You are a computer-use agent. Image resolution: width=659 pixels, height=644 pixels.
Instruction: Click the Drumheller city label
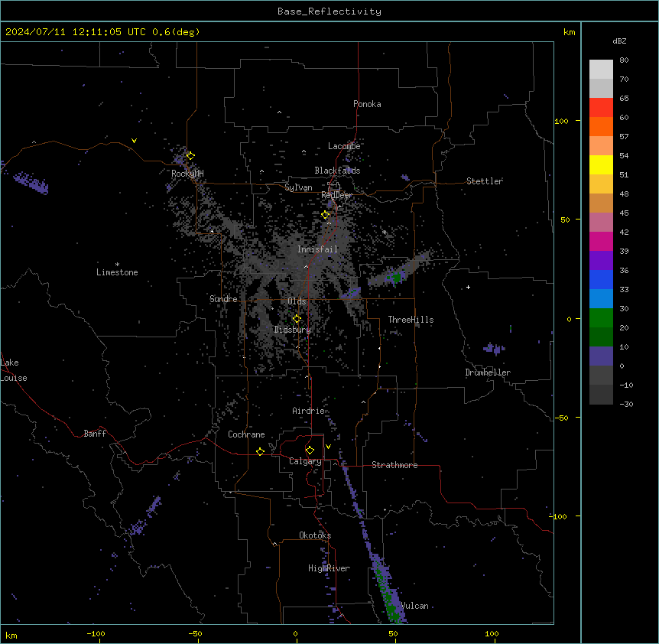488,372
